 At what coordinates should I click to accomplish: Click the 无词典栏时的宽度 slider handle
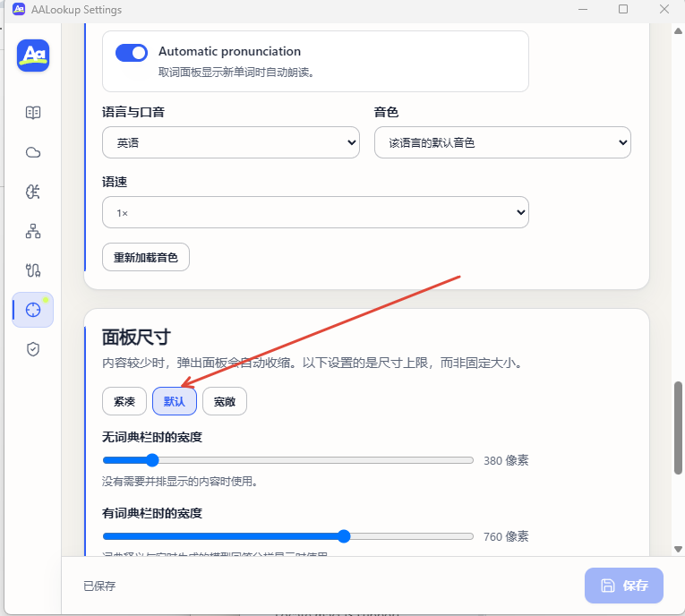152,460
